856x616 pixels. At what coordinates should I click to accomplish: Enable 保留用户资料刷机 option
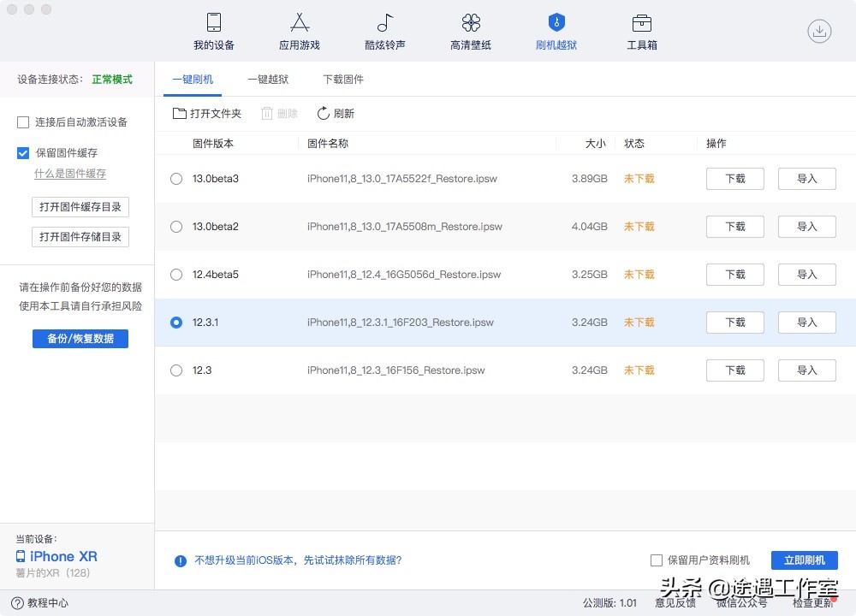(657, 560)
